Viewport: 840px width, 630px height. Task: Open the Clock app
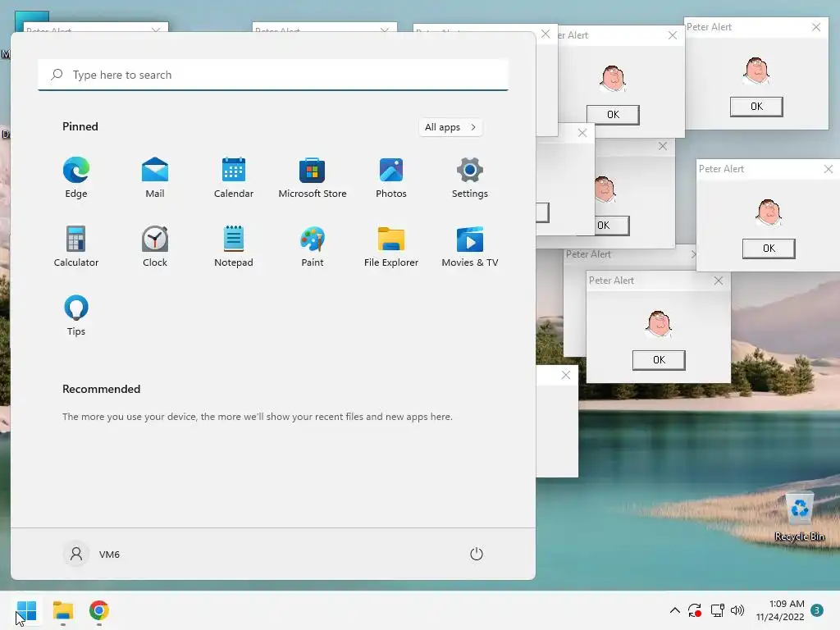click(155, 247)
